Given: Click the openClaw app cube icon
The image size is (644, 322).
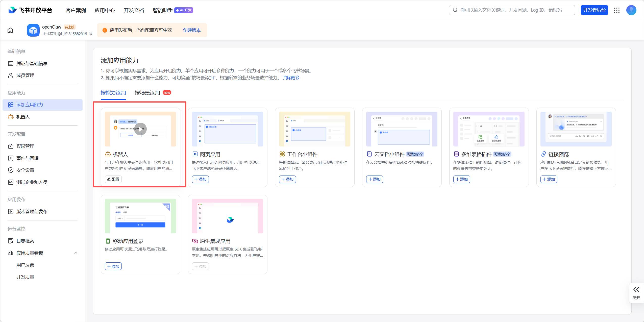Looking at the screenshot, I should pos(33,30).
